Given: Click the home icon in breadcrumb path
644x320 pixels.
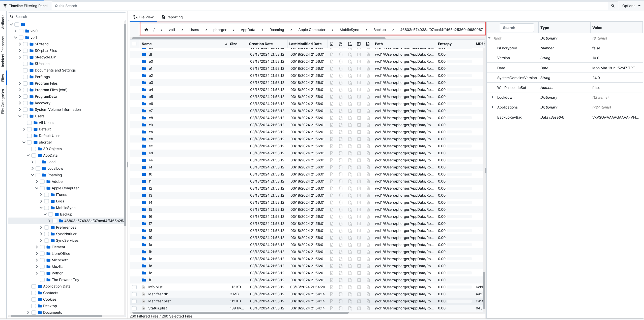Looking at the screenshot, I should point(146,30).
